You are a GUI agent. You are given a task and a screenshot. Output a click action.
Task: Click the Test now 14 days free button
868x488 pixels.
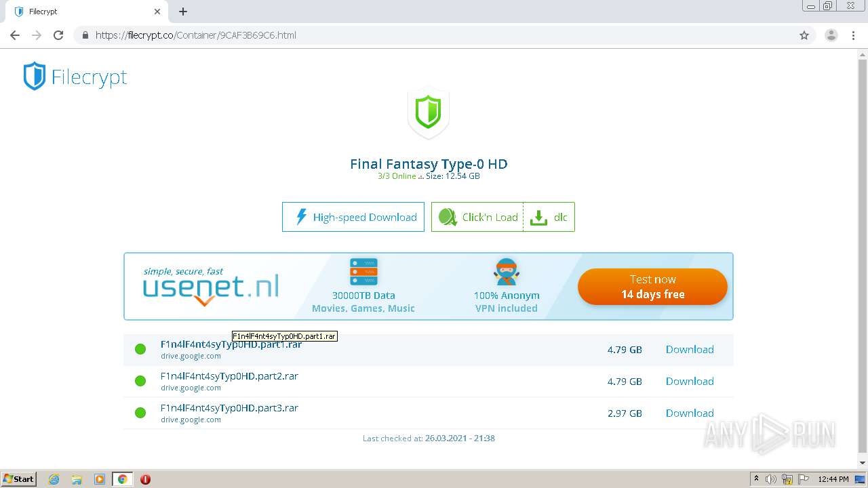click(652, 287)
